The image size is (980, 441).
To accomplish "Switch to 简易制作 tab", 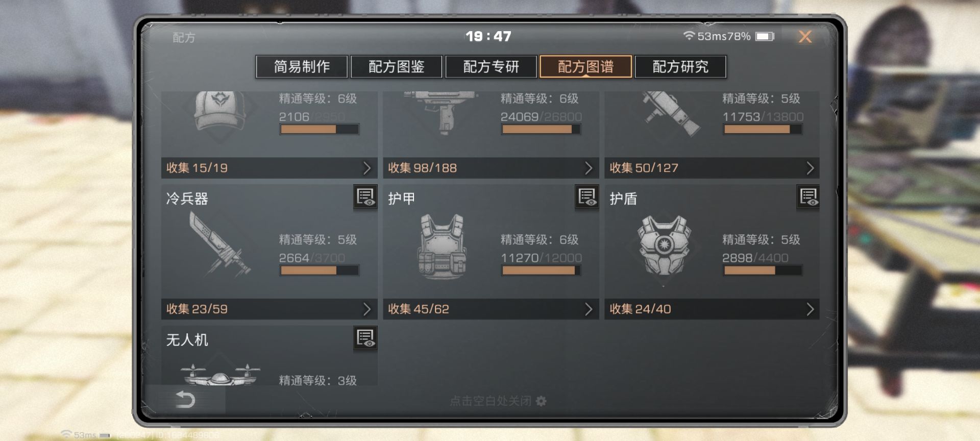I will coord(302,67).
